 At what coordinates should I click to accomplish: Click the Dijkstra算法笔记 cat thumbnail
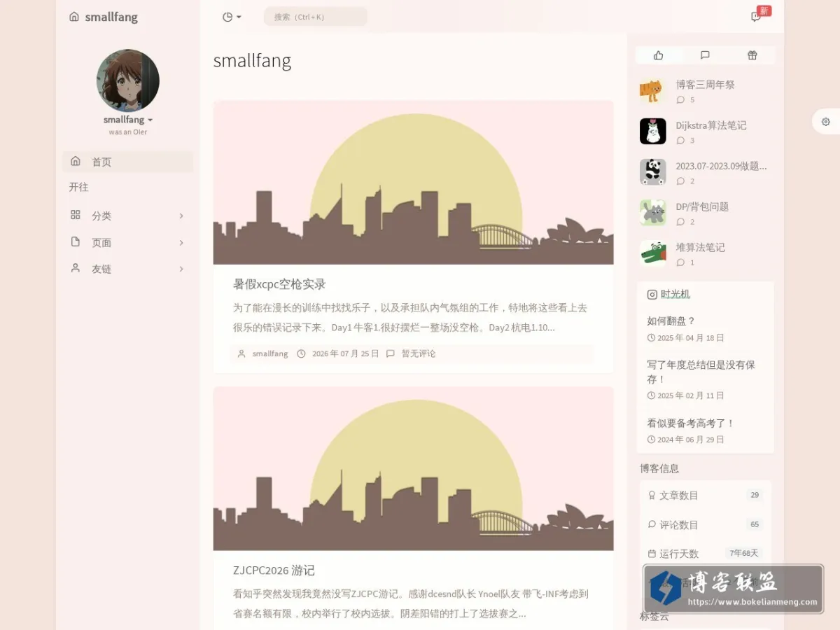tap(652, 132)
